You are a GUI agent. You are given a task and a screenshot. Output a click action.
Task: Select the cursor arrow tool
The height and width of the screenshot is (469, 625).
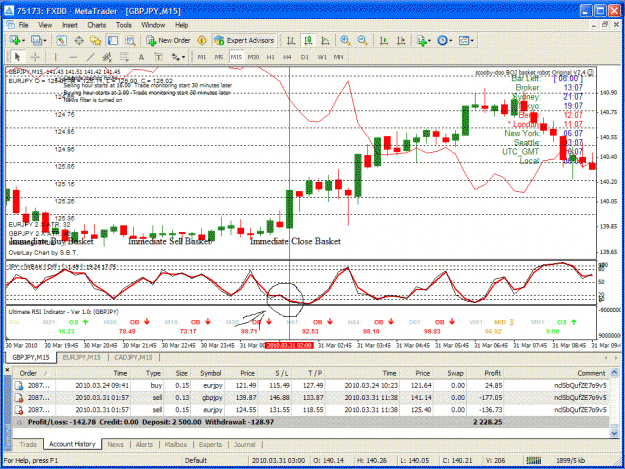coord(17,57)
